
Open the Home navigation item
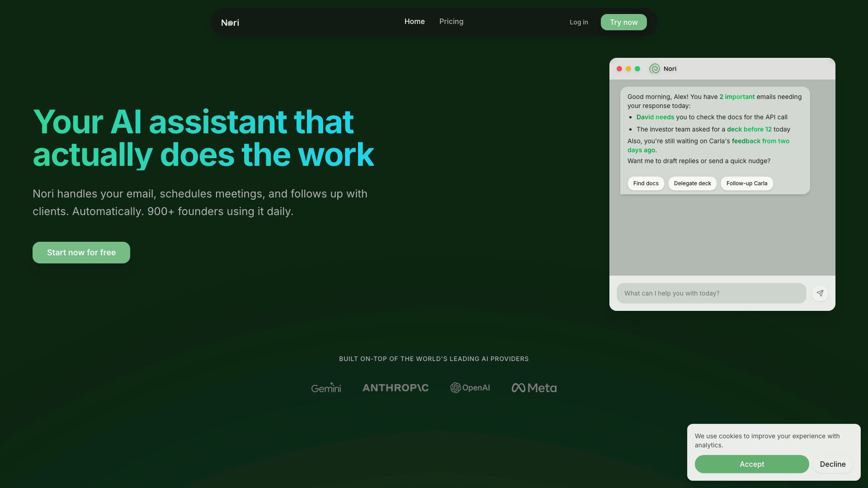pyautogui.click(x=415, y=21)
